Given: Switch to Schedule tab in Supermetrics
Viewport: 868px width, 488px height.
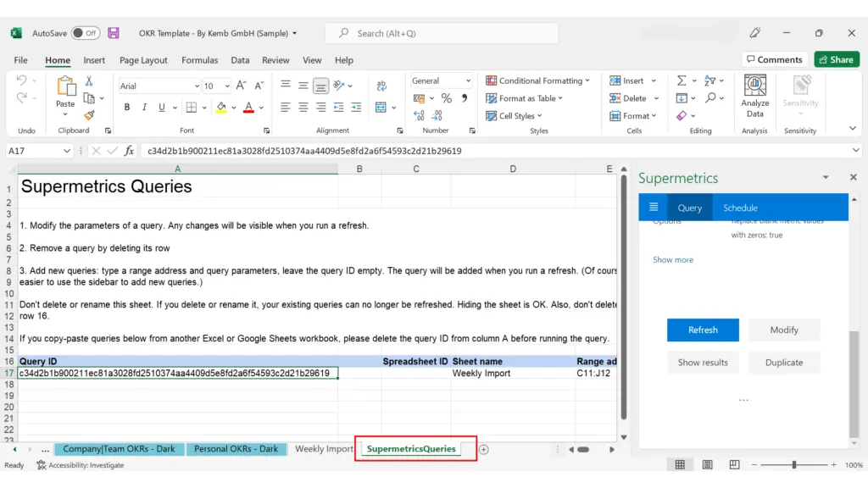Looking at the screenshot, I should tap(740, 208).
